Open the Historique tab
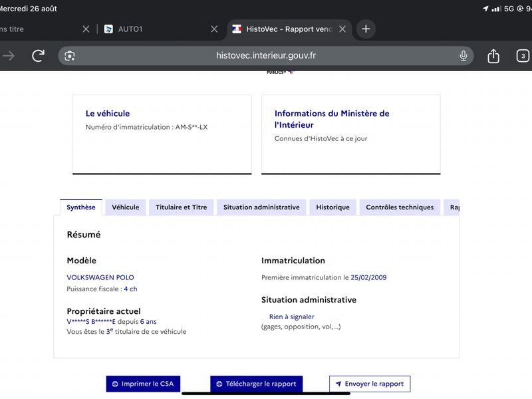 333,207
